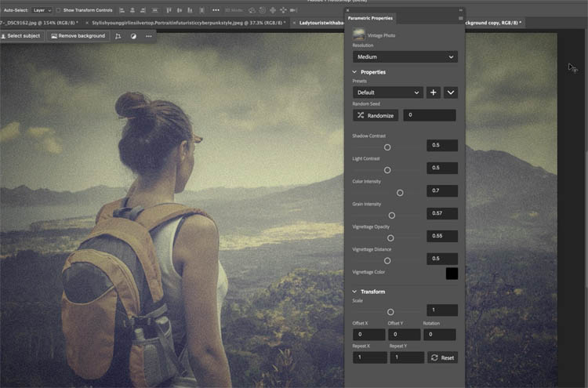588x388 pixels.
Task: Click the Color Intensity 0.7 value field
Action: pos(442,190)
